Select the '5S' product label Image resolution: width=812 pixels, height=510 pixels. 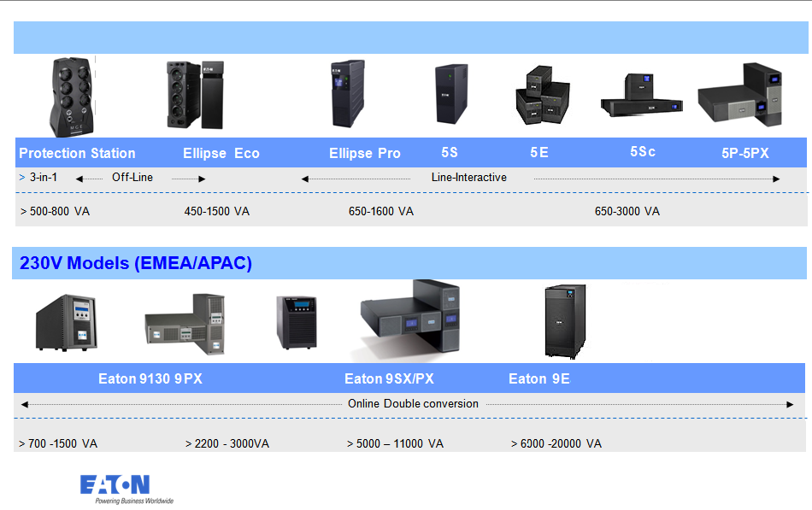pyautogui.click(x=450, y=152)
